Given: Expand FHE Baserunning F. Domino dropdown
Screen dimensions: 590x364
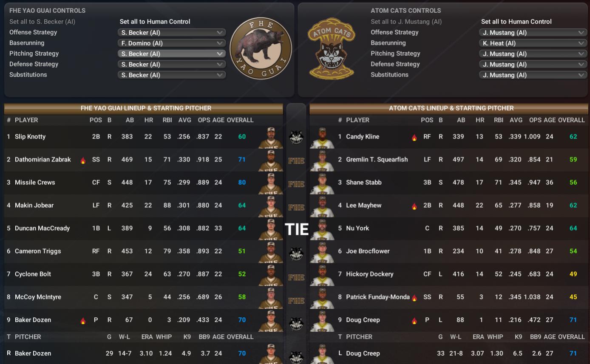Looking at the screenshot, I should 172,43.
